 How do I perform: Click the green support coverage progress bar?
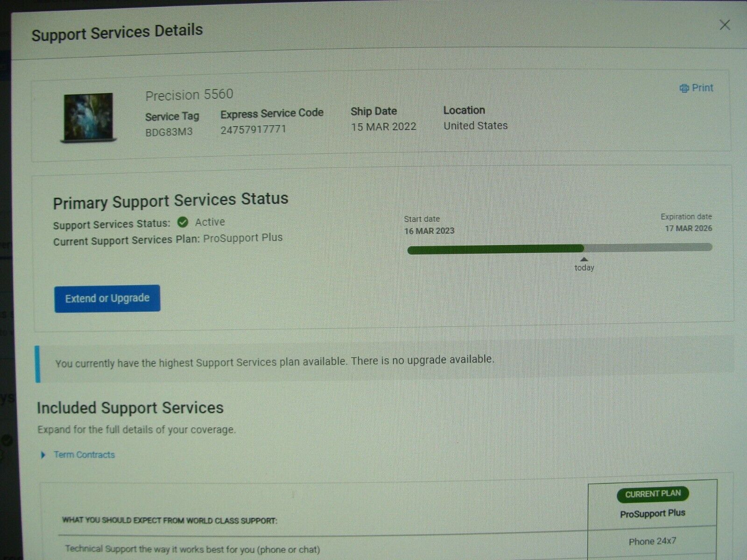495,249
